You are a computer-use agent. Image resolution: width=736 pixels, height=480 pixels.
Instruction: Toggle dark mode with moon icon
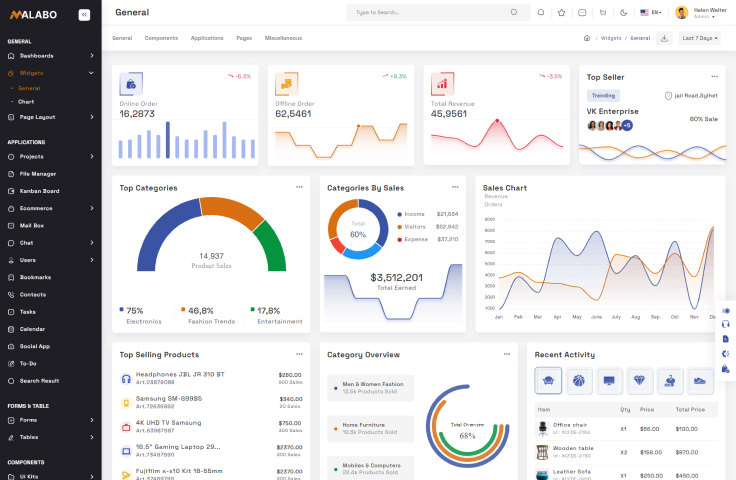(x=623, y=13)
